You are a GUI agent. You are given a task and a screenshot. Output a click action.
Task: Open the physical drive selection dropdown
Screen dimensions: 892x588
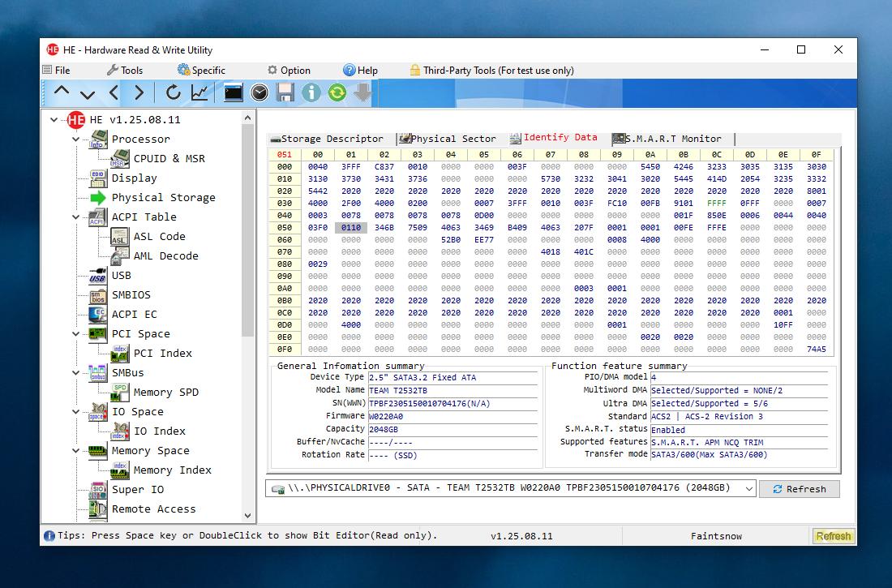coord(748,488)
